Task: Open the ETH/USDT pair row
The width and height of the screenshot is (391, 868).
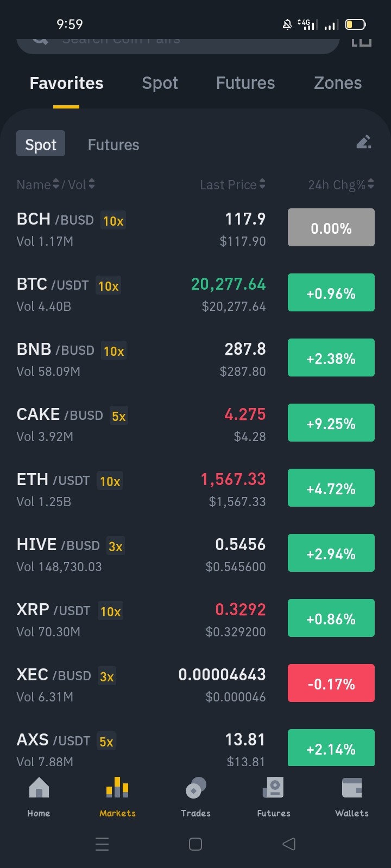Action: (x=195, y=488)
